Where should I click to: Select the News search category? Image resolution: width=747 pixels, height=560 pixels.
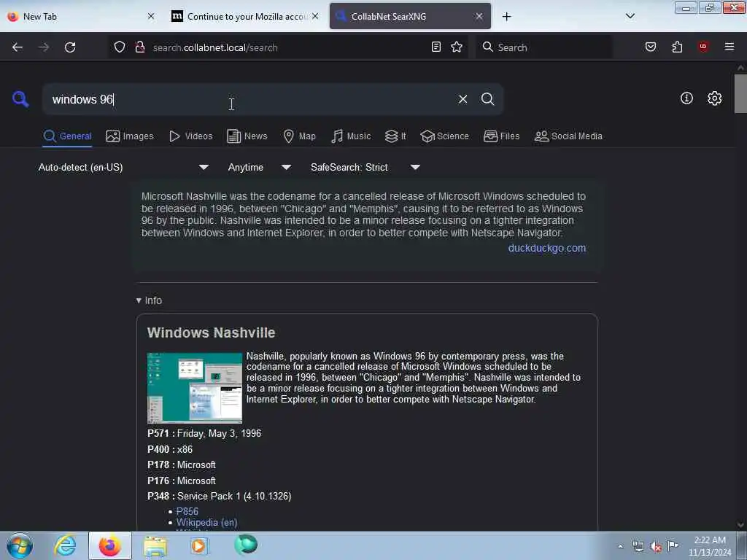click(247, 136)
